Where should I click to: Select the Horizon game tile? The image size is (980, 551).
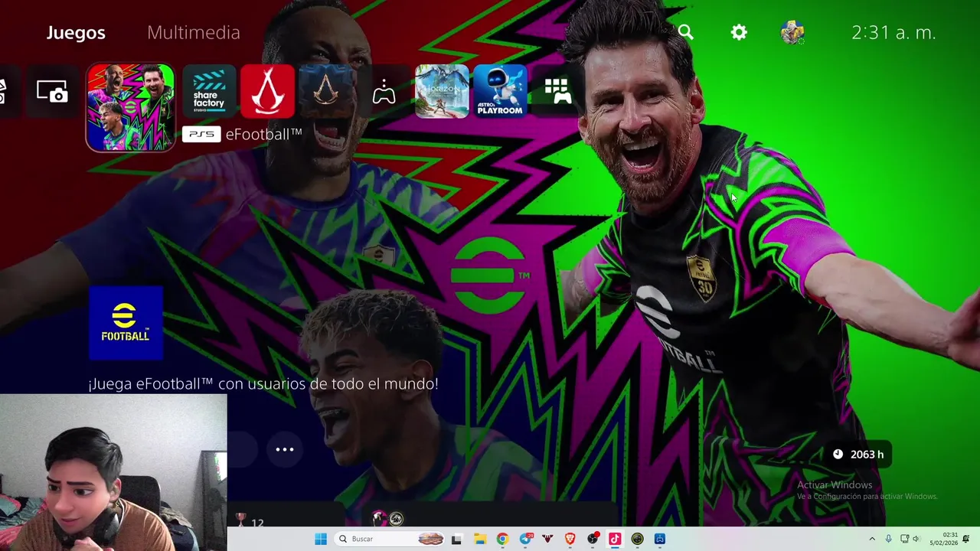point(442,93)
